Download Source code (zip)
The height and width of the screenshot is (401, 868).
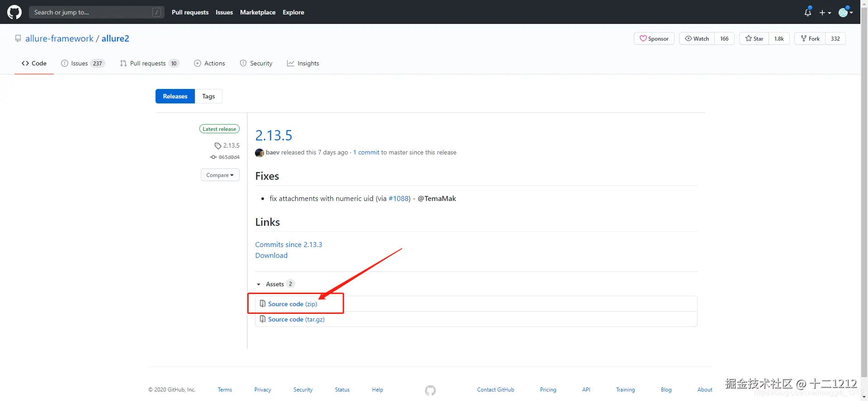(x=292, y=304)
